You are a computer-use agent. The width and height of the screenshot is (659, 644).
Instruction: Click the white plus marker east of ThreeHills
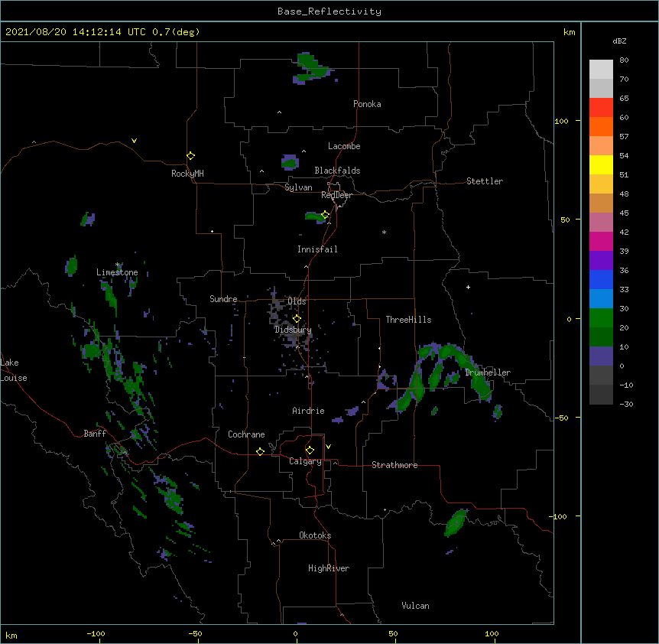pos(468,287)
